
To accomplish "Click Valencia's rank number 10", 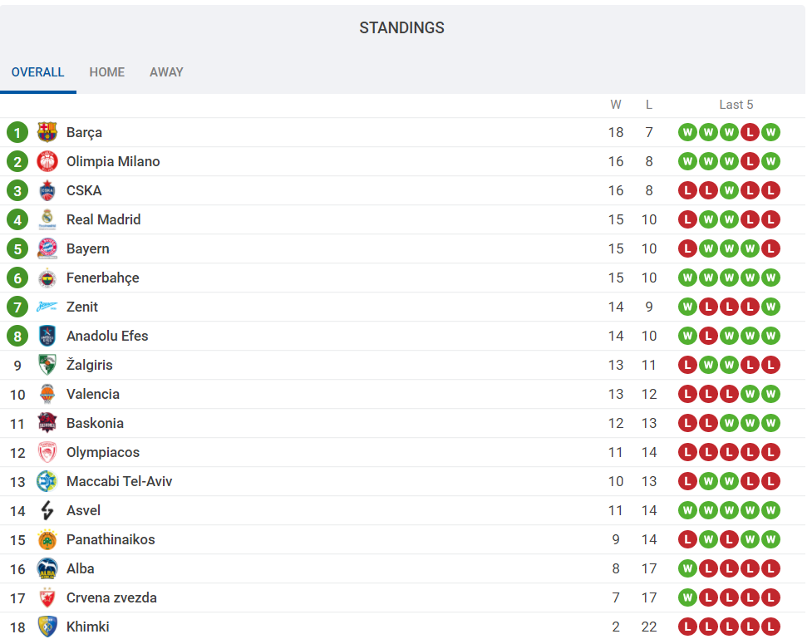I will tap(17, 394).
